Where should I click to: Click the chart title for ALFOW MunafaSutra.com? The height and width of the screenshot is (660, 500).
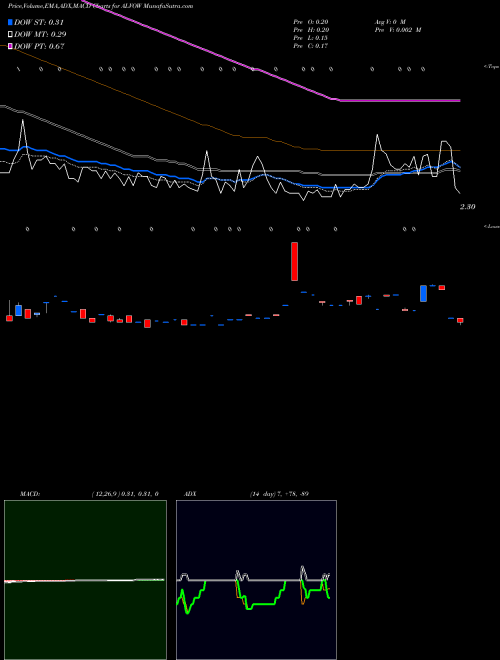click(101, 6)
